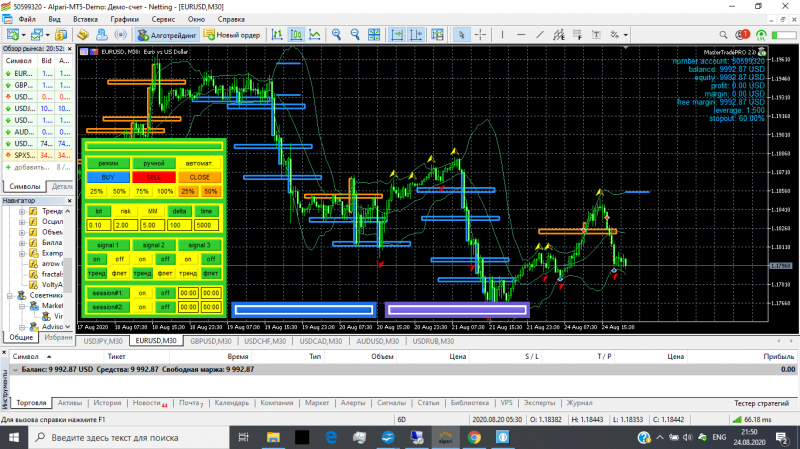
Task: Click the Signals radio-wave toolbar icon
Action: pos(120,35)
